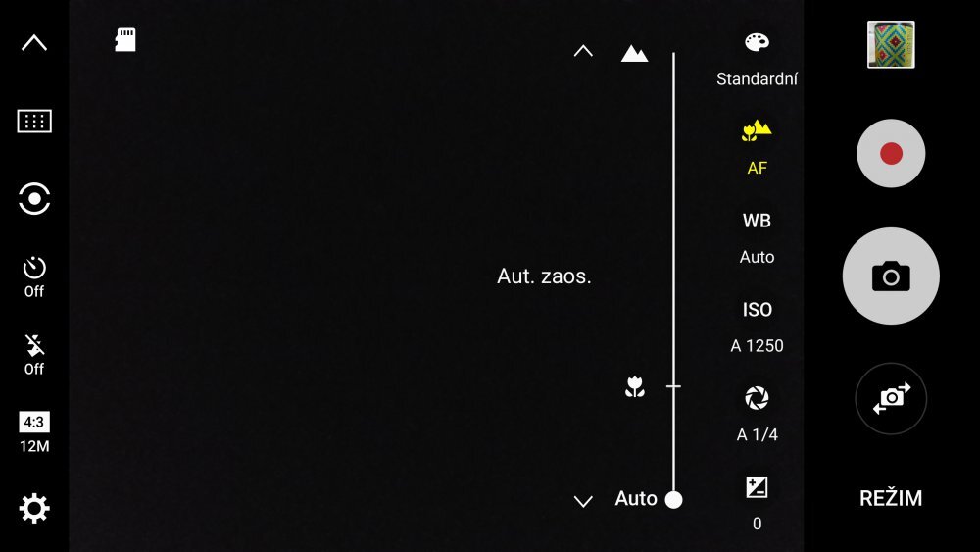The image size is (980, 552).
Task: Tap the camera shutter button
Action: [891, 276]
